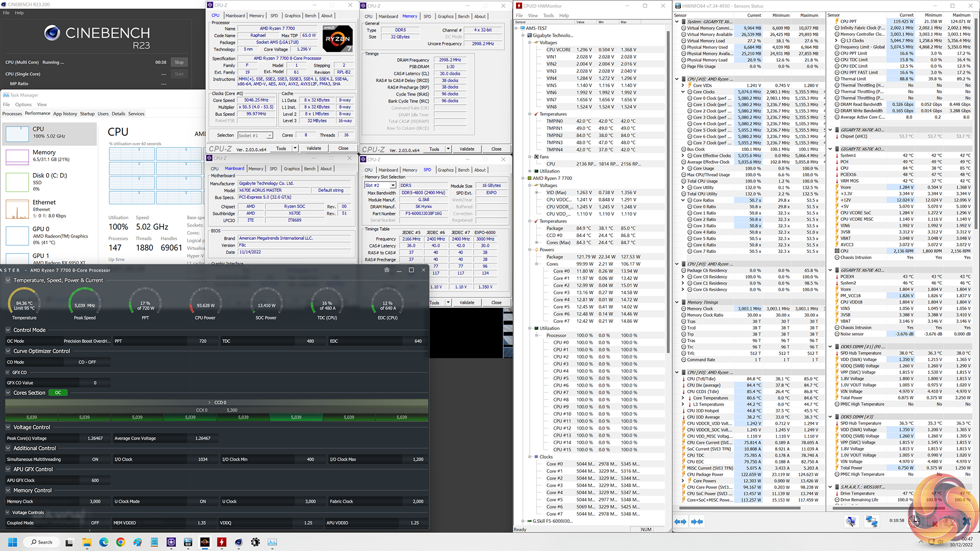Image resolution: width=980 pixels, height=551 pixels.
Task: Click HWiNFO collapse columns arrows icon
Action: (x=697, y=521)
